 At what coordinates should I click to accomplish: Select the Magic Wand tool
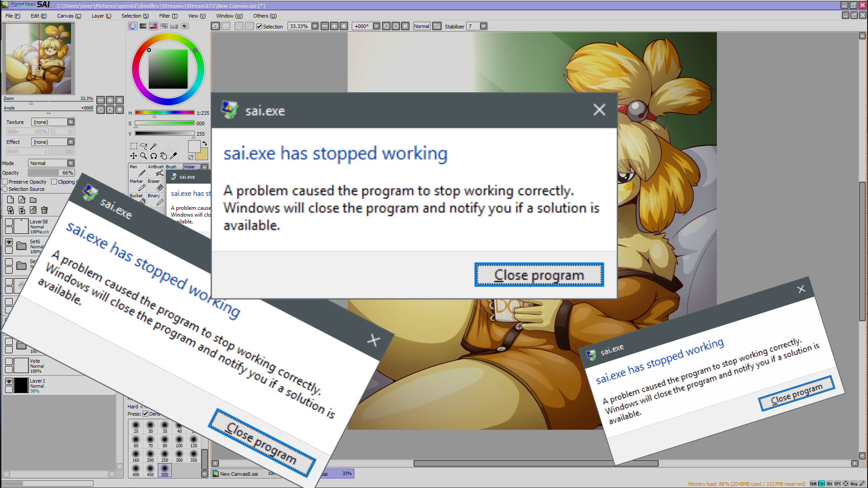[x=154, y=146]
